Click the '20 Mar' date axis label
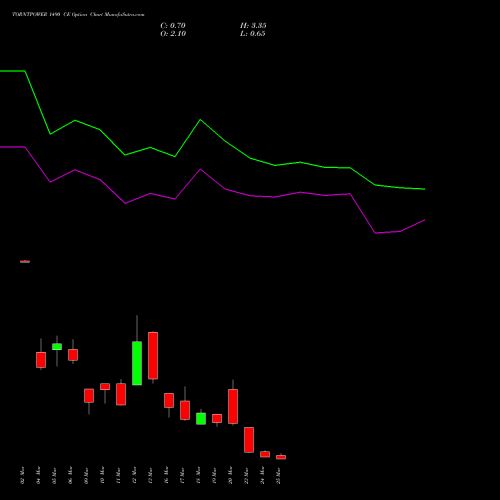The width and height of the screenshot is (500, 500). pos(230,475)
